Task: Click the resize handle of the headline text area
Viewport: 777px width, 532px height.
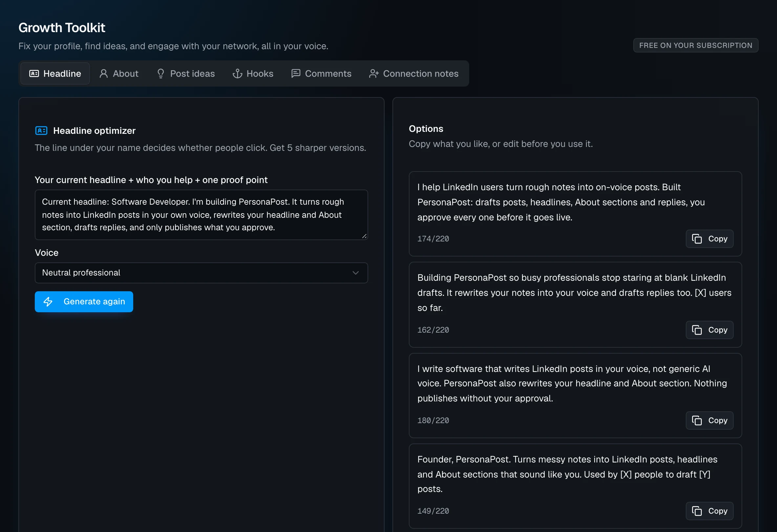Action: (364, 236)
